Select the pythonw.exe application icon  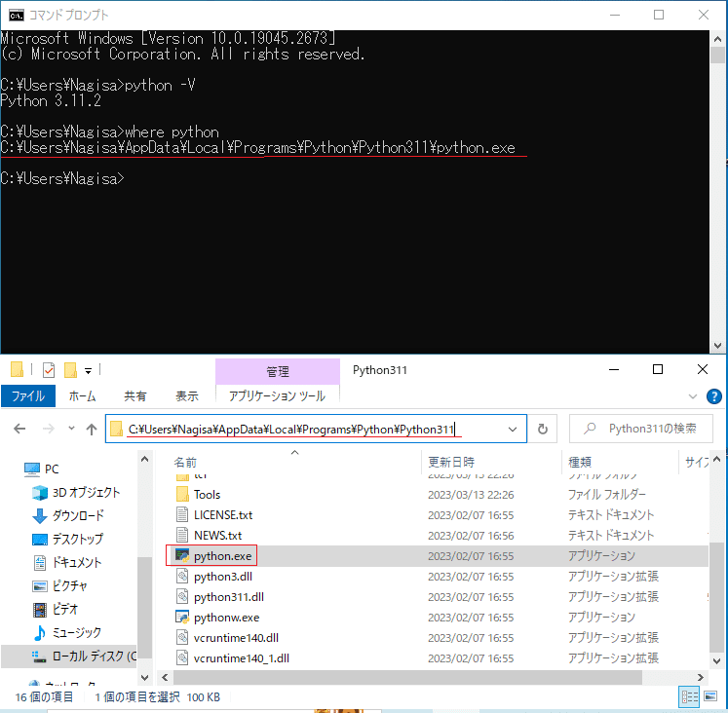point(182,617)
